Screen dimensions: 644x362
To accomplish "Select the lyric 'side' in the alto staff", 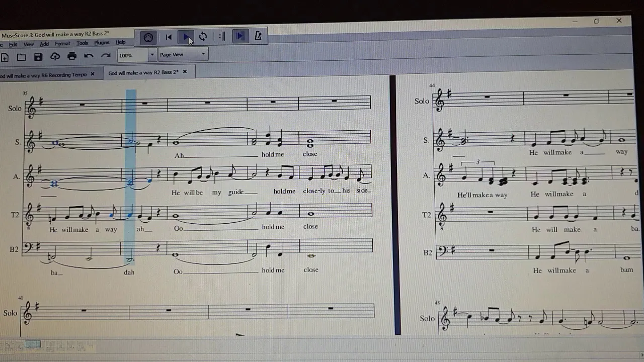I will click(x=363, y=191).
